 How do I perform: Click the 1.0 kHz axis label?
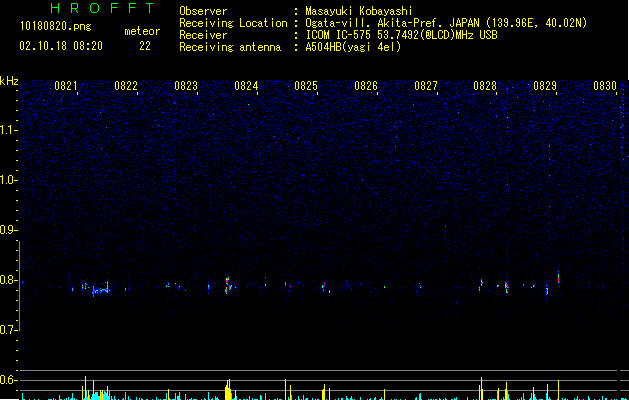pyautogui.click(x=9, y=180)
